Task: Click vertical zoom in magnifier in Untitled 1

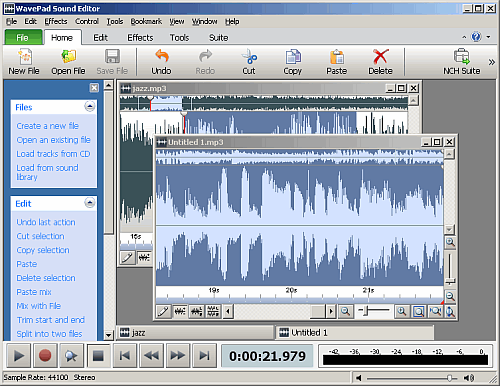Action: point(450,242)
